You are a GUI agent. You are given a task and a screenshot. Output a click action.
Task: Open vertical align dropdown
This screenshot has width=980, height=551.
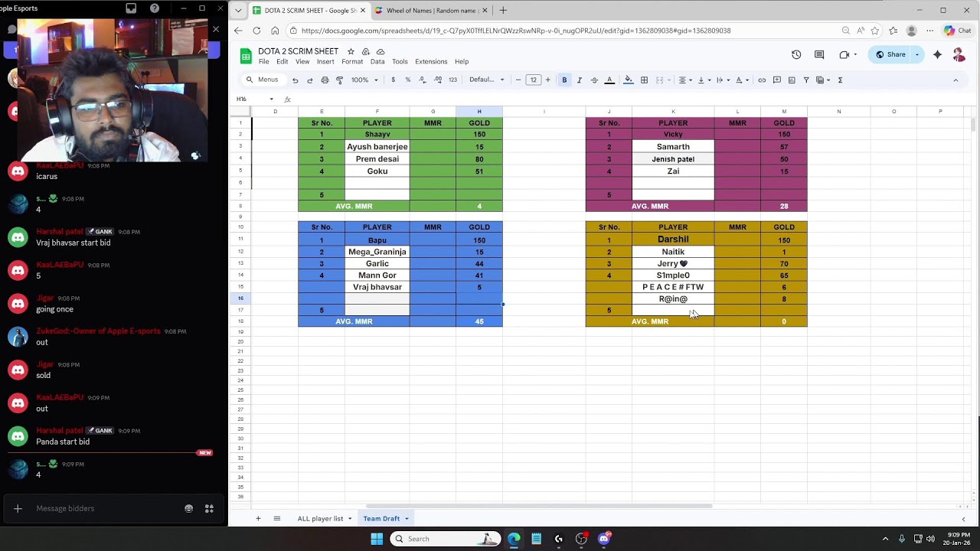coord(703,80)
